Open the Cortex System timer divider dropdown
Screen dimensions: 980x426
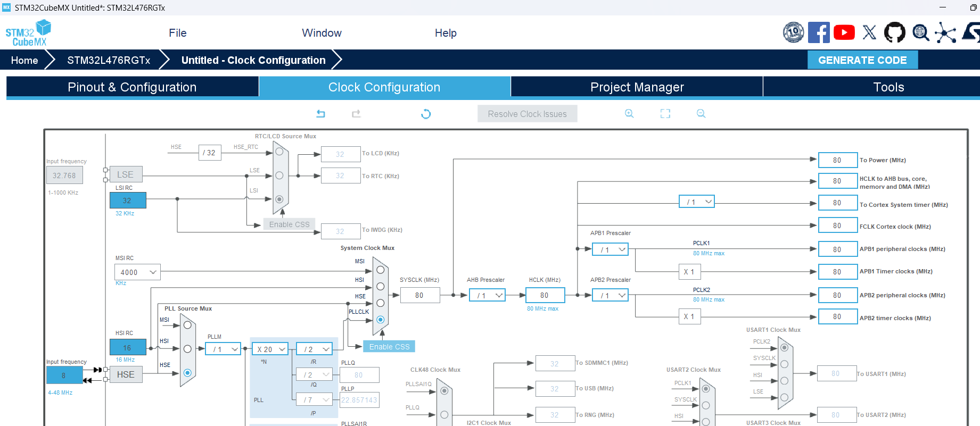pyautogui.click(x=697, y=202)
